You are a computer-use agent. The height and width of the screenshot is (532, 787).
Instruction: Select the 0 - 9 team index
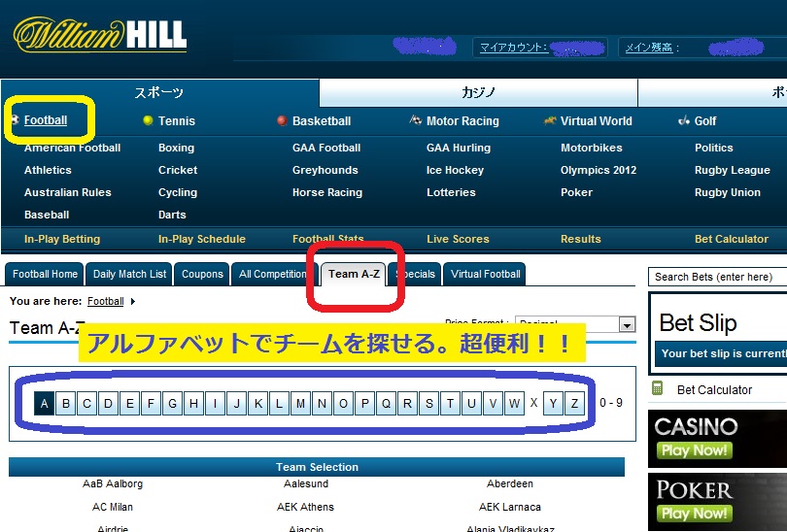click(611, 403)
